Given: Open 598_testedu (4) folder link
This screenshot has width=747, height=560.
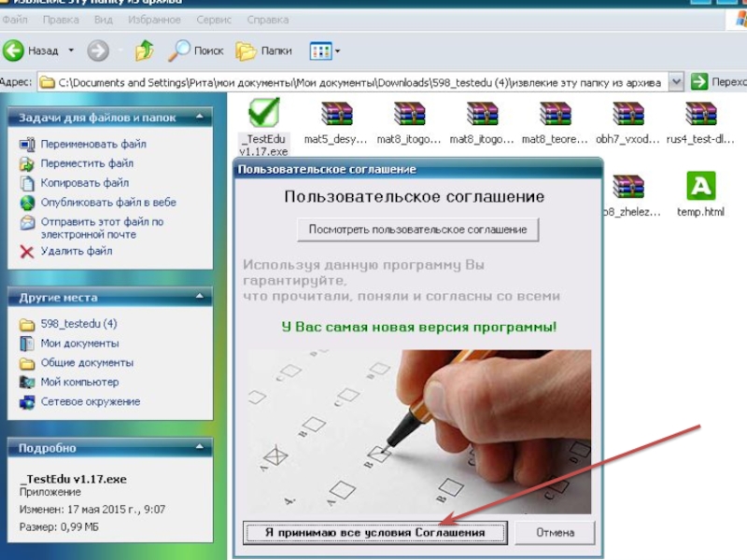Looking at the screenshot, I should 78,324.
